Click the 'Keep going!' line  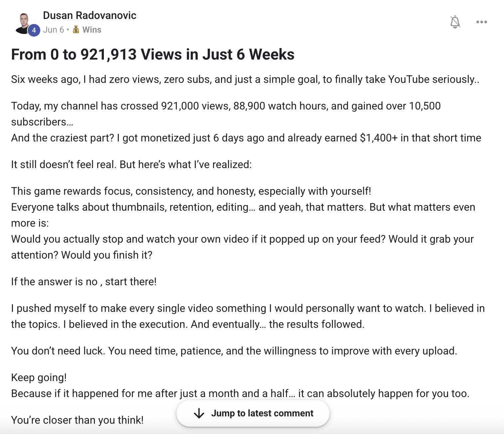(39, 377)
